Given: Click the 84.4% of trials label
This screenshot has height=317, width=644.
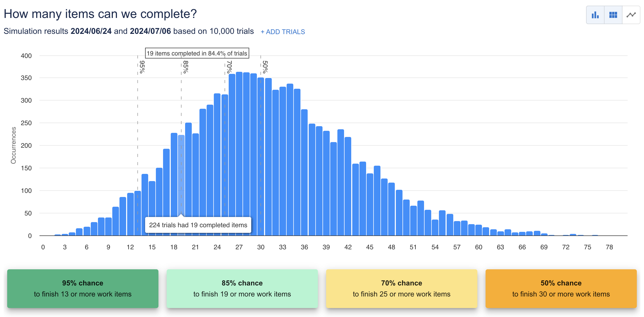Looking at the screenshot, I should click(x=197, y=53).
